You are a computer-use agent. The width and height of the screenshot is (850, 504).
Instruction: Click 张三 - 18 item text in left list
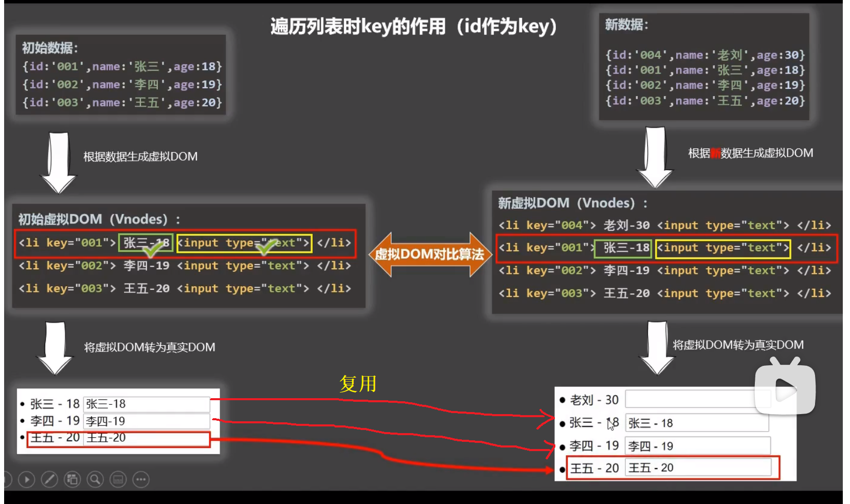55,404
